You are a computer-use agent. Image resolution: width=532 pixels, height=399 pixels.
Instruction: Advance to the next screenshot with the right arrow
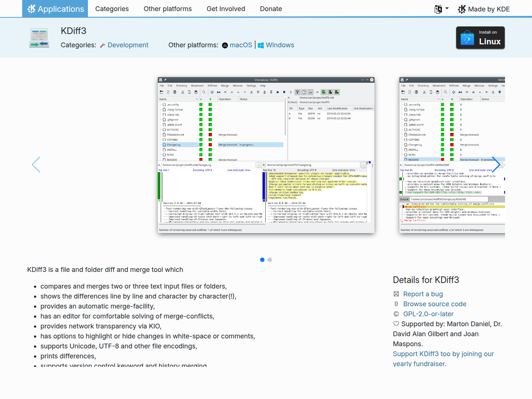click(496, 164)
